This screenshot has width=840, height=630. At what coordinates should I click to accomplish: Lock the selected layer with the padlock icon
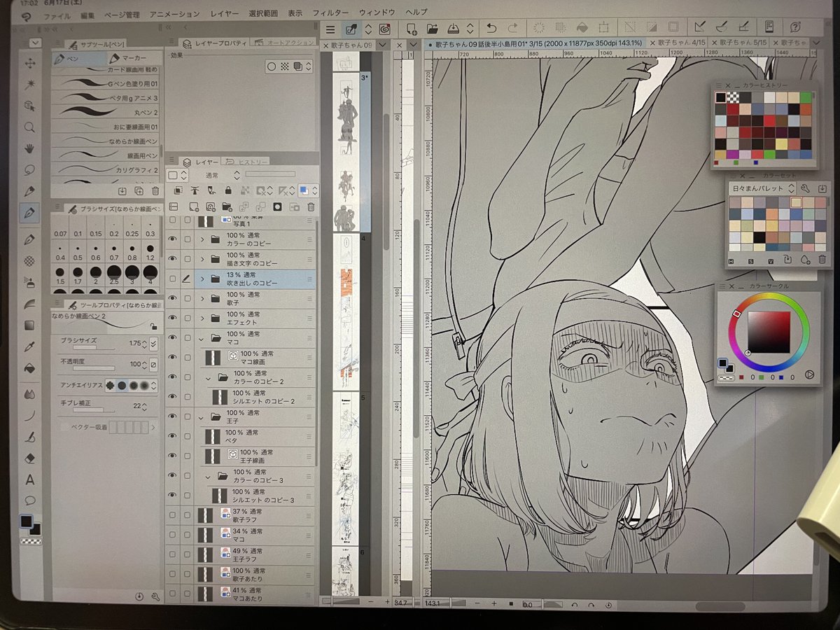pyautogui.click(x=229, y=190)
